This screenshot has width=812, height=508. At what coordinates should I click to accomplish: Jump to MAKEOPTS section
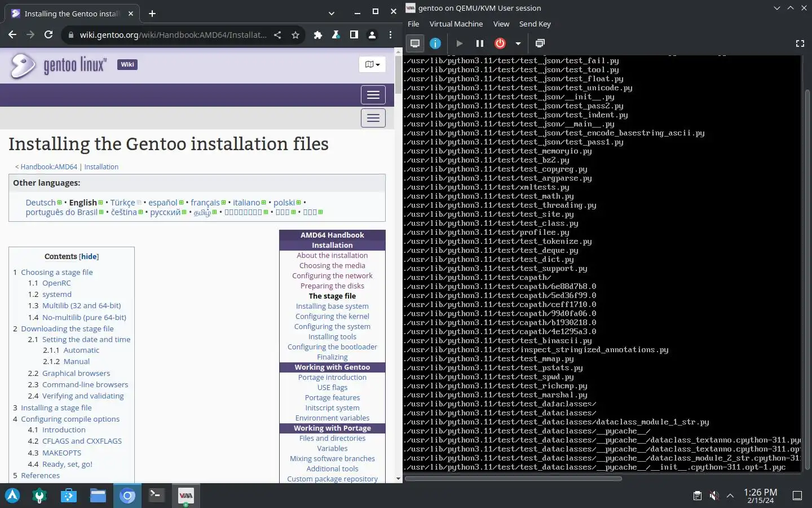(x=61, y=453)
